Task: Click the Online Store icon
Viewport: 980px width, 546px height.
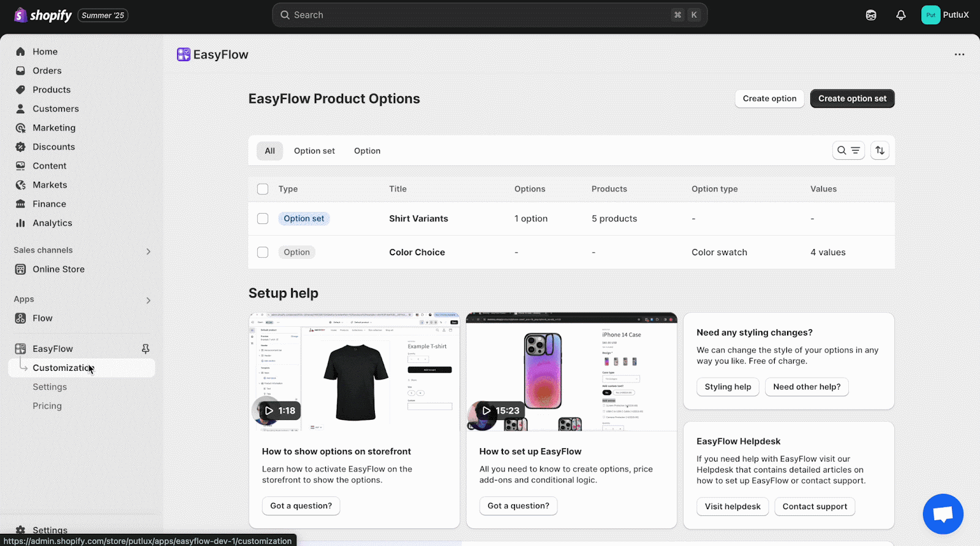Action: [x=20, y=269]
